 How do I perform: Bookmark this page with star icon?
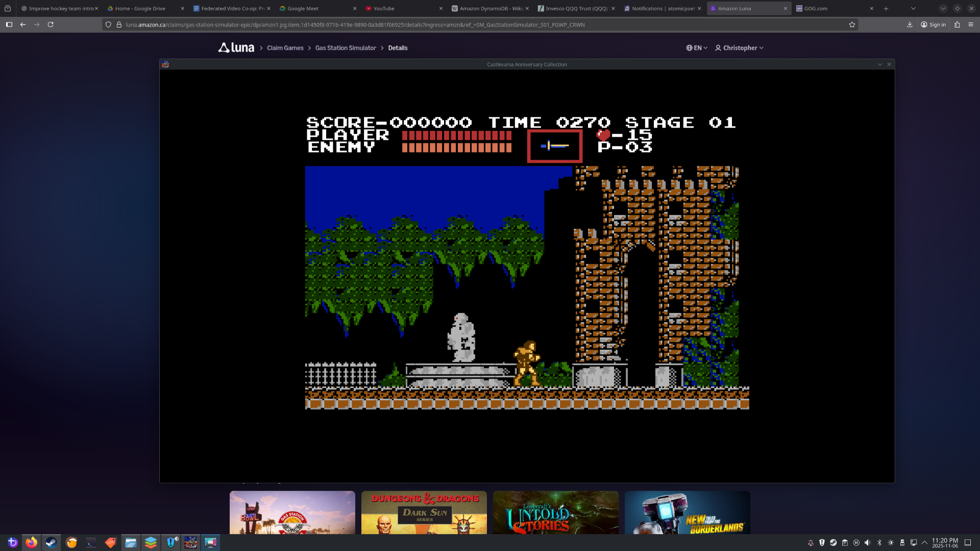(852, 24)
